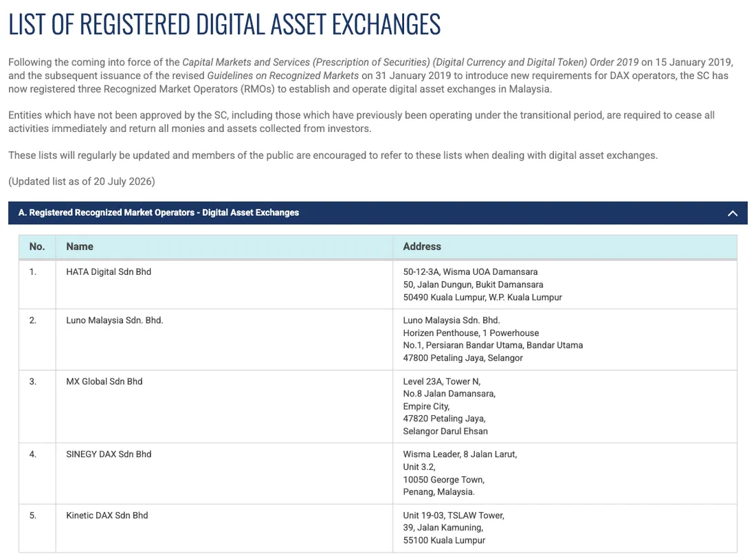Click address line 'Unit 19-03, TSLAW Tower,'
The height and width of the screenshot is (558, 756).
point(454,515)
